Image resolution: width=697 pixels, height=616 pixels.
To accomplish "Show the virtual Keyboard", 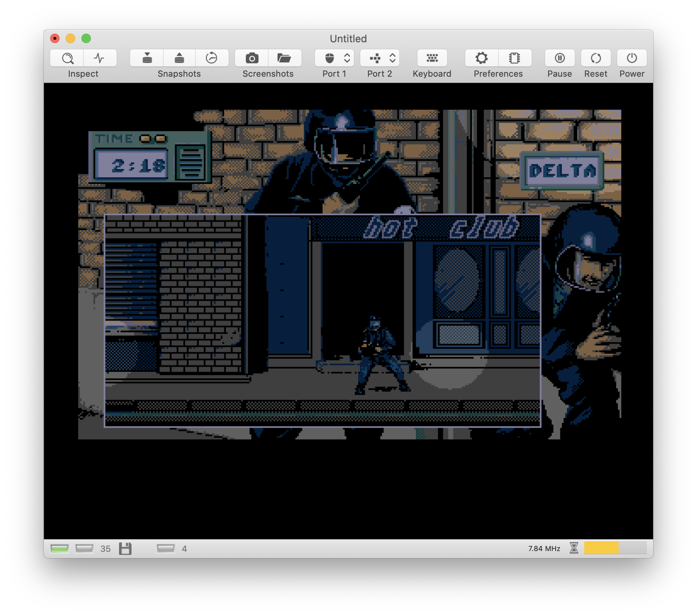I will (432, 58).
